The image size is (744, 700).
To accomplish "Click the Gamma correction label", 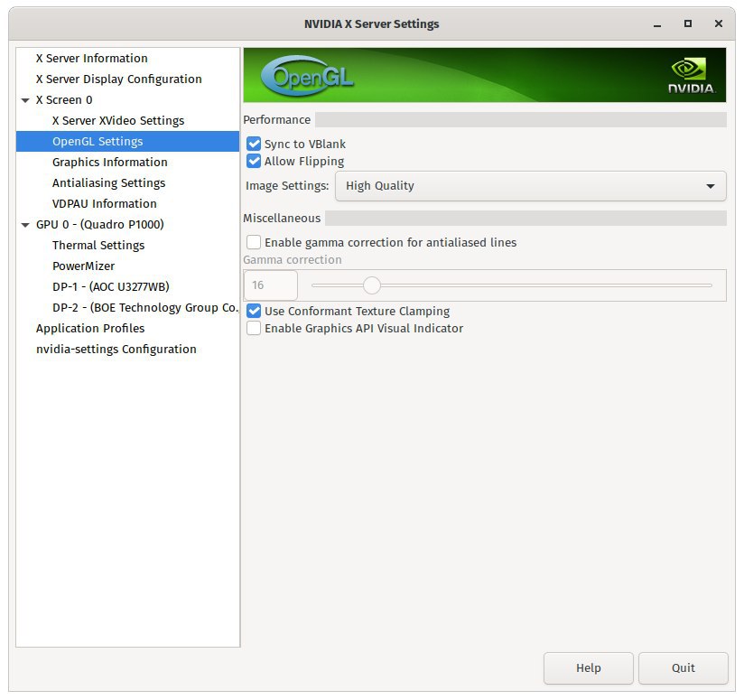I will coord(293,260).
